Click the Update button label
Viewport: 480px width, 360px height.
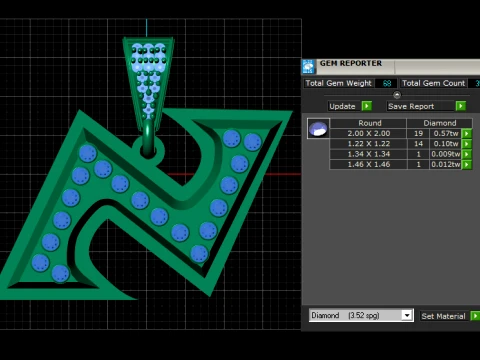[x=342, y=106]
